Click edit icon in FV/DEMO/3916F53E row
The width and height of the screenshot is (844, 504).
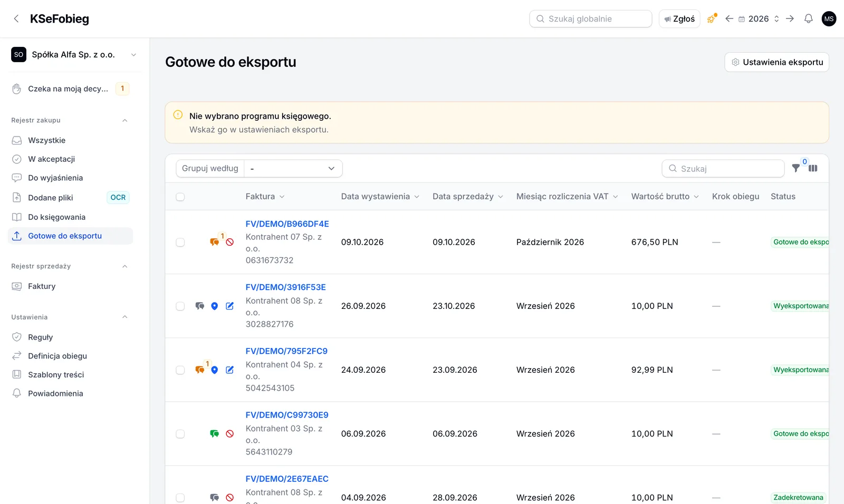pyautogui.click(x=230, y=306)
